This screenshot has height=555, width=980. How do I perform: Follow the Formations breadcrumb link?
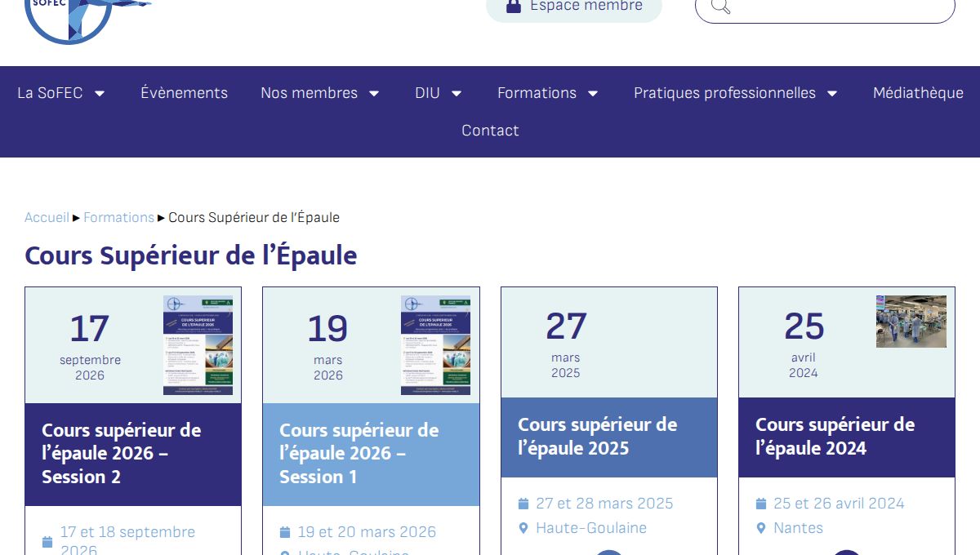(x=118, y=217)
